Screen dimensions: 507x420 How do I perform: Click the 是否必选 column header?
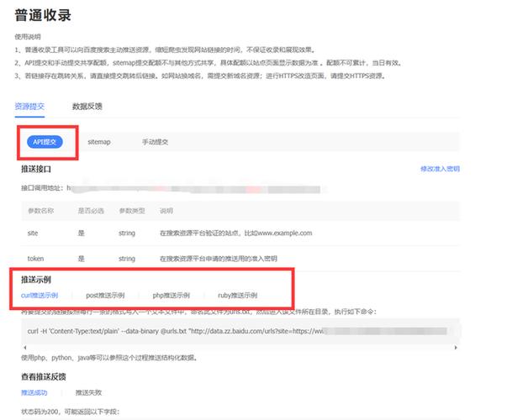[91, 211]
